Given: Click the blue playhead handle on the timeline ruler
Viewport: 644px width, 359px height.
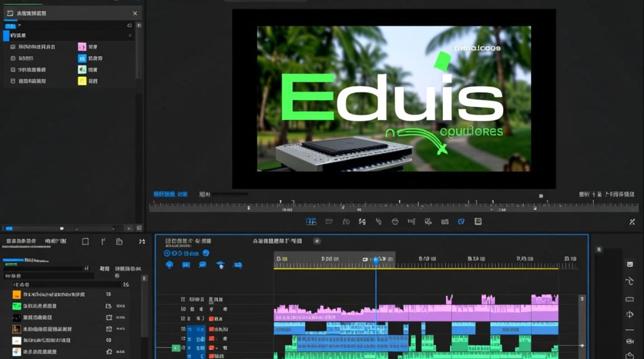Looking at the screenshot, I should click(x=376, y=260).
